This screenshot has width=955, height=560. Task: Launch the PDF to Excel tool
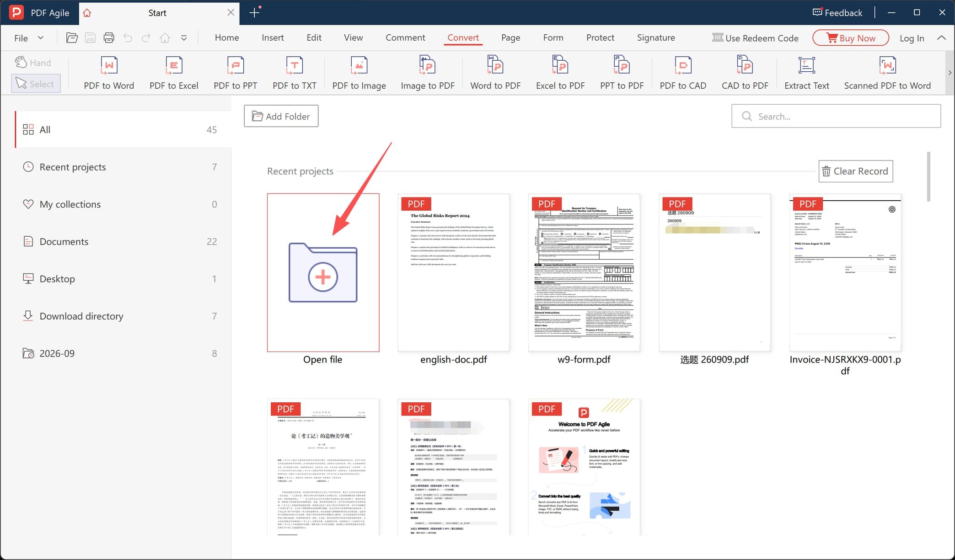coord(174,73)
